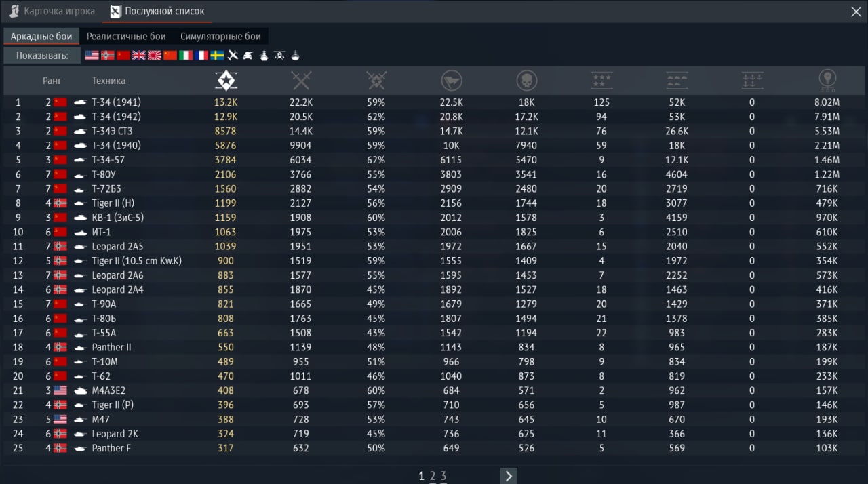Toggle the Germany flag filter
This screenshot has width=868, height=484.
tap(108, 56)
